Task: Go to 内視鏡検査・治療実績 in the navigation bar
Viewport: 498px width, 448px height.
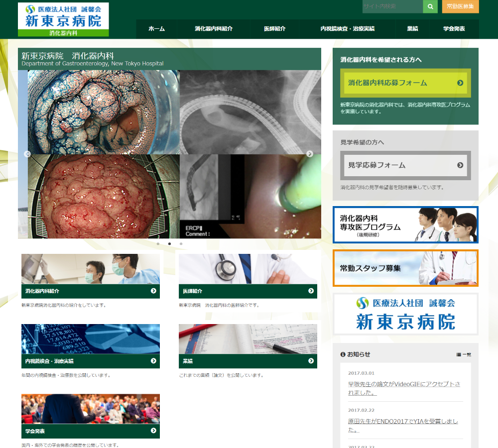Action: (348, 29)
